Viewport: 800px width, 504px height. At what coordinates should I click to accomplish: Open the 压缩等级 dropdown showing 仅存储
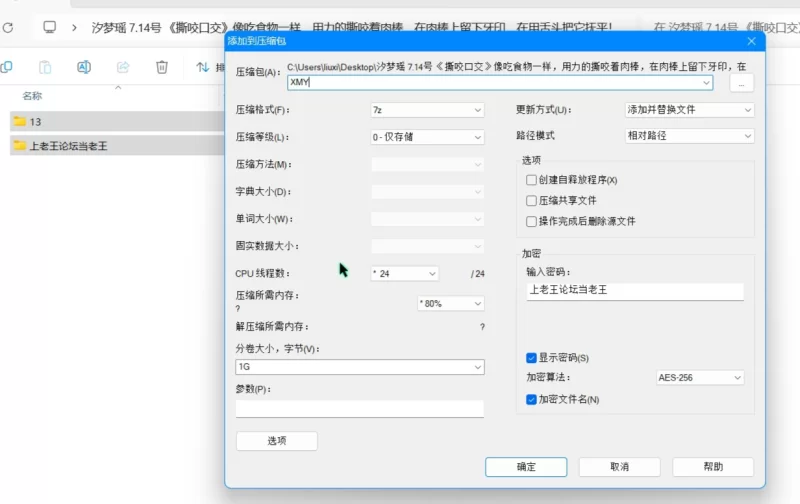point(427,137)
